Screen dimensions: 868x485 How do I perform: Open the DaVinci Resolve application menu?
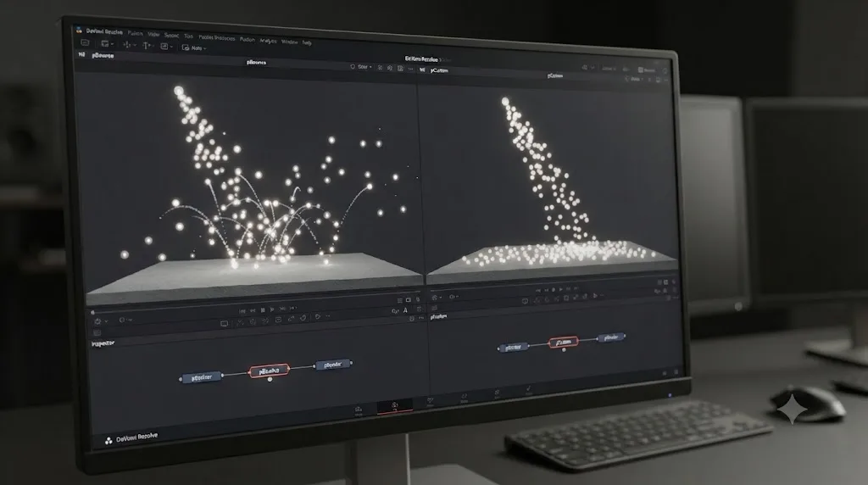(x=104, y=31)
